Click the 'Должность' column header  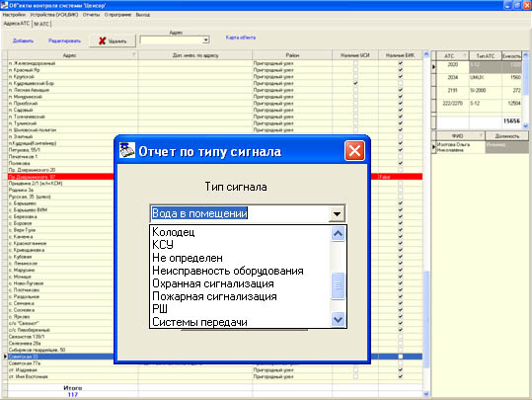point(507,136)
